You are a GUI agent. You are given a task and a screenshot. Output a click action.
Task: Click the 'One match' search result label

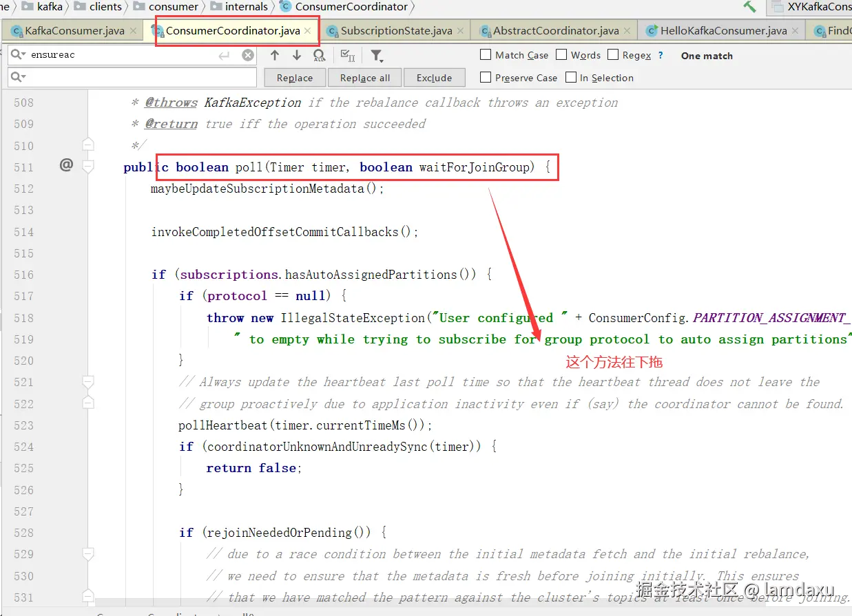(x=707, y=56)
